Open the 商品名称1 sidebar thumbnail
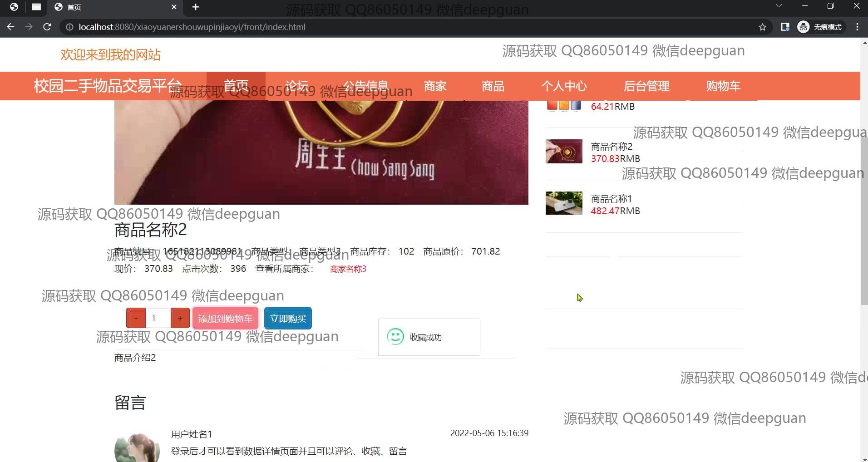Image resolution: width=868 pixels, height=462 pixels. [x=564, y=203]
